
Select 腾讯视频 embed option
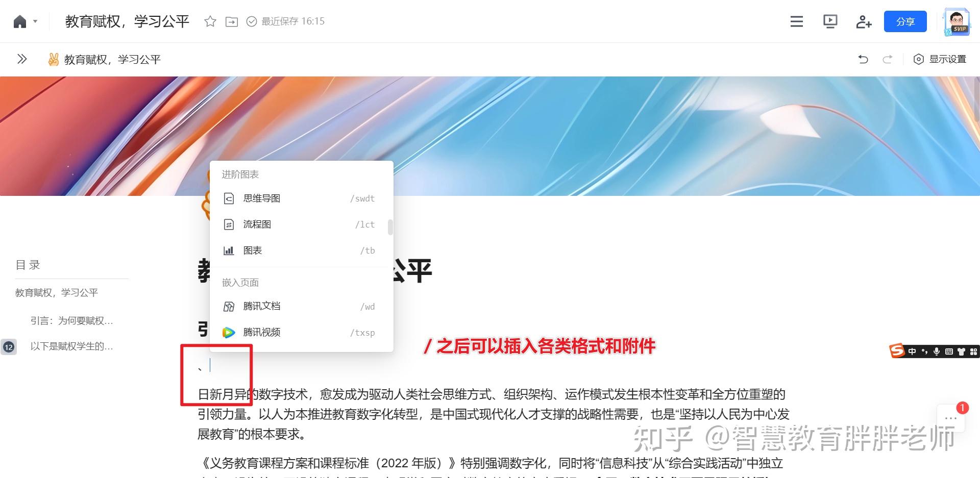(x=261, y=332)
